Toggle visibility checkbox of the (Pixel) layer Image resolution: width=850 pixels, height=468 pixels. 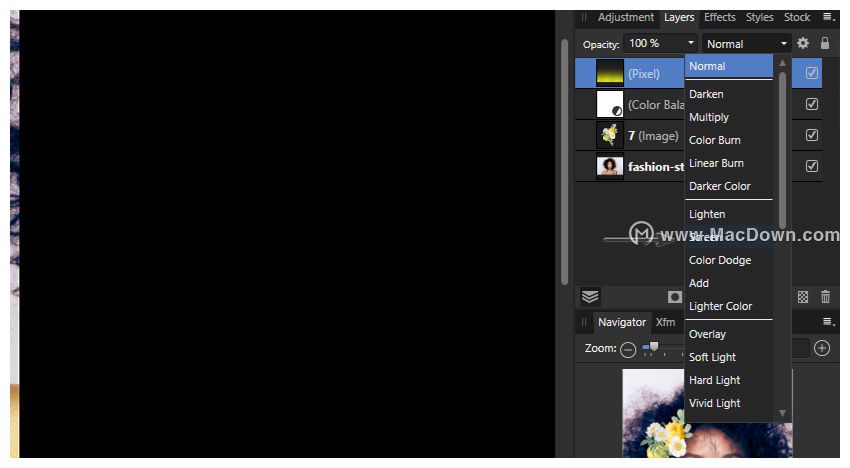(x=812, y=73)
